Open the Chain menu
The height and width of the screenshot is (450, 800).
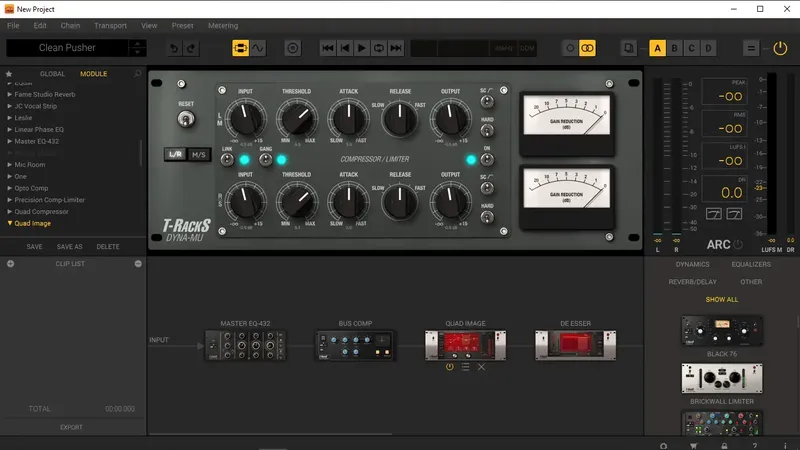(70, 26)
